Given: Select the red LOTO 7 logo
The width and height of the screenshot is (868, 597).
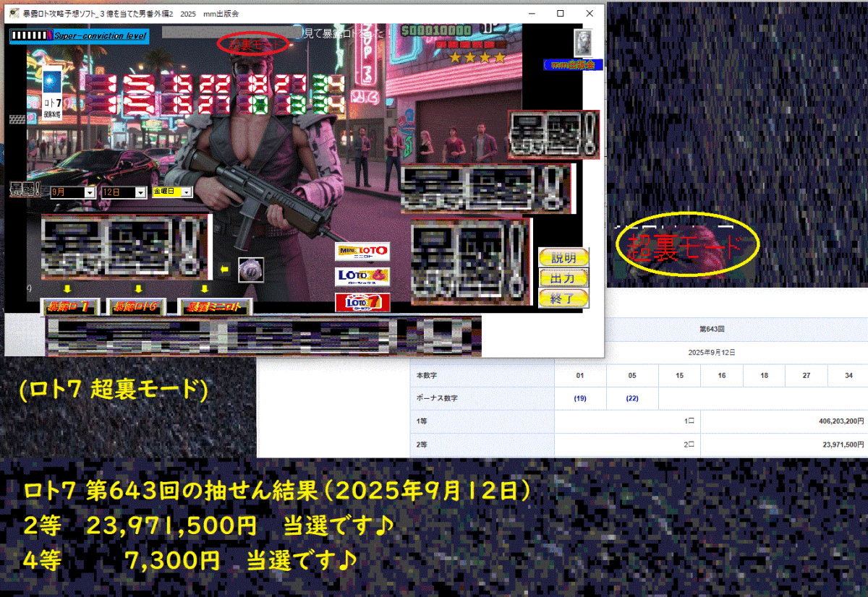Looking at the screenshot, I should pos(362,302).
